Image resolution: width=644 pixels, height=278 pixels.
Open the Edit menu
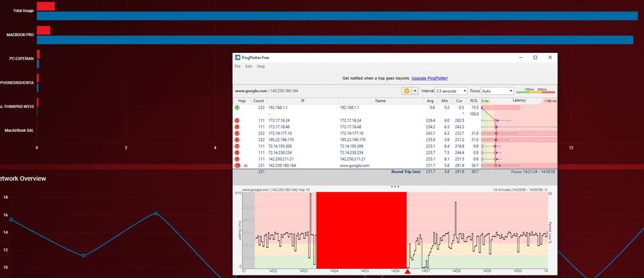click(248, 66)
